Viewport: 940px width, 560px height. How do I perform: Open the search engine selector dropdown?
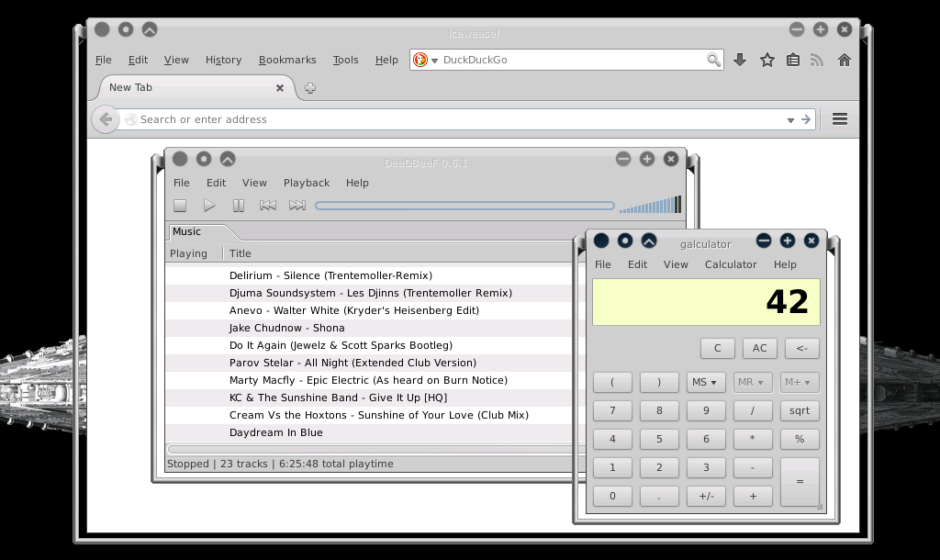[x=434, y=60]
